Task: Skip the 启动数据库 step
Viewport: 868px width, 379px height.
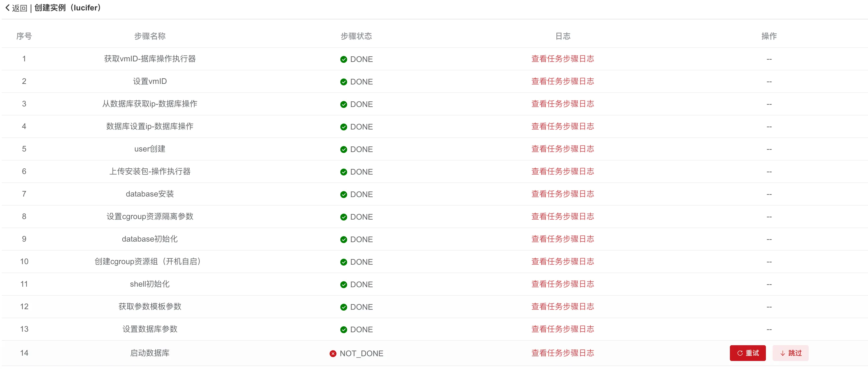Action: tap(790, 353)
